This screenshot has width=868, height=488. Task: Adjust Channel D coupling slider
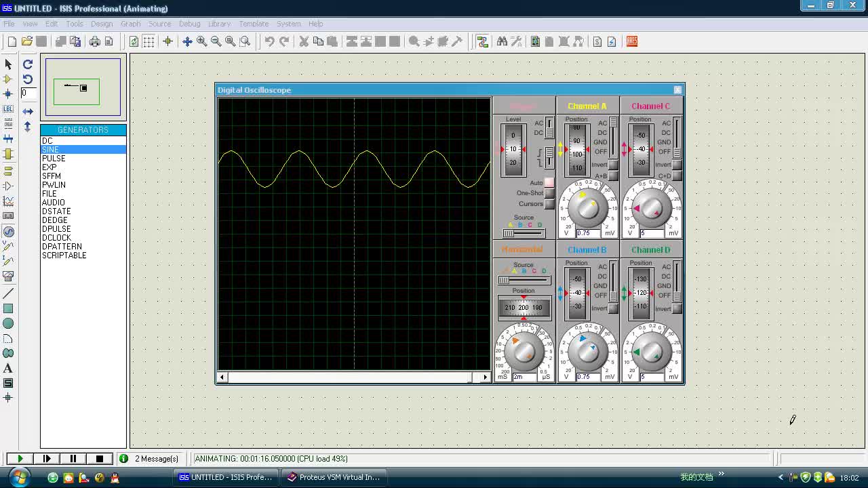[x=677, y=281]
